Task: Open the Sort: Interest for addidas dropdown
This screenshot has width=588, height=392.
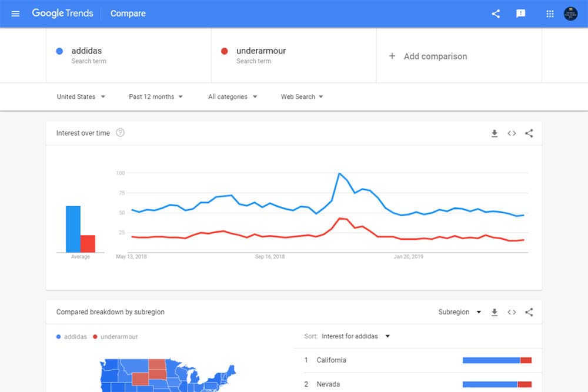Action: tap(348, 336)
